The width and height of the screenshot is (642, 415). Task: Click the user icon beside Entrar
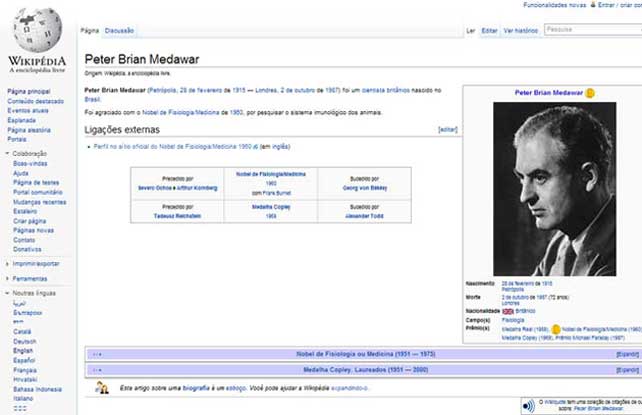click(592, 5)
